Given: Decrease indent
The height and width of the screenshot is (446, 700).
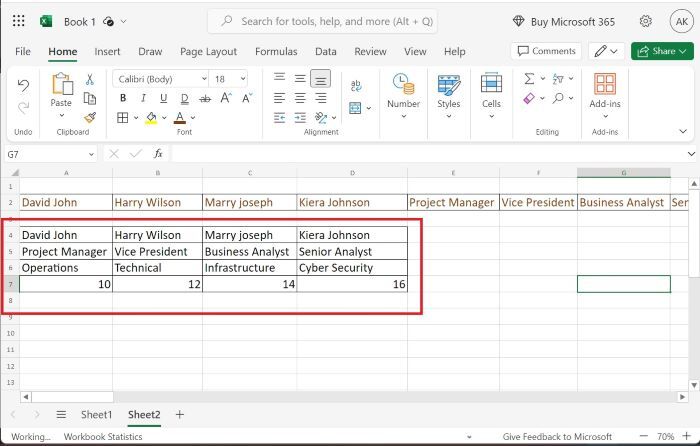Looking at the screenshot, I should click(279, 117).
